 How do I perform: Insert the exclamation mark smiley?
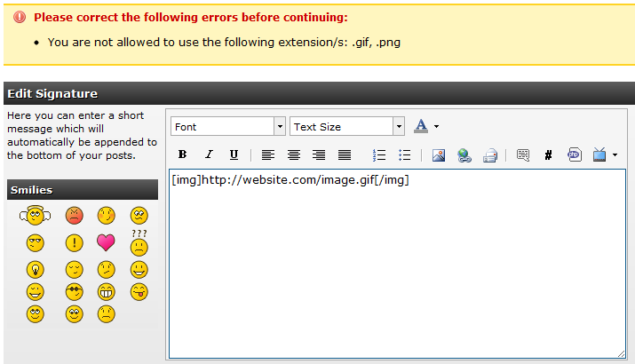(74, 243)
